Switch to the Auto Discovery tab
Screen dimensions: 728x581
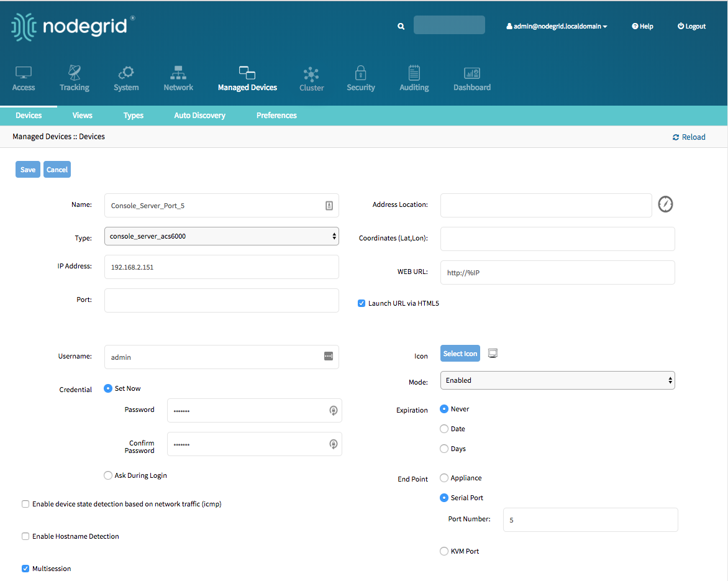pyautogui.click(x=199, y=115)
